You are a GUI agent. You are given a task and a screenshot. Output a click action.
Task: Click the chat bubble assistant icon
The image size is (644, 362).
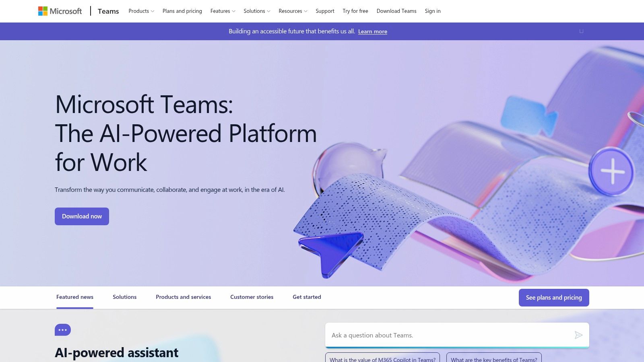tap(63, 330)
